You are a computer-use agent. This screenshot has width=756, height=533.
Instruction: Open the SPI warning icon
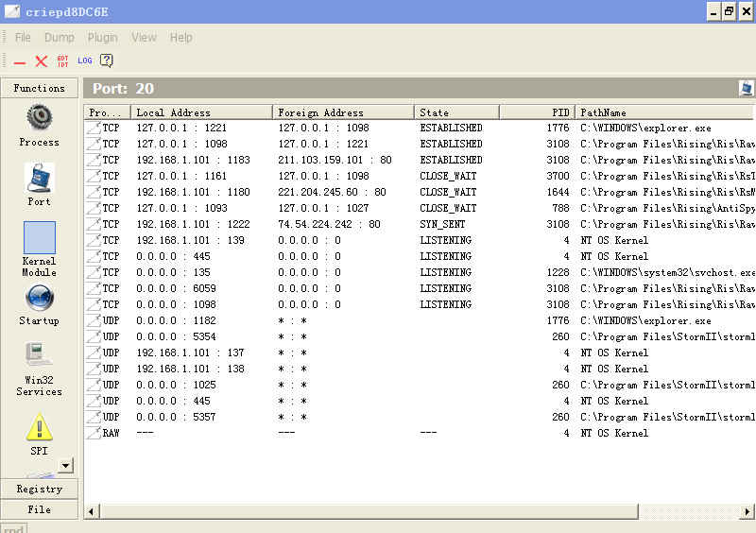pyautogui.click(x=39, y=427)
